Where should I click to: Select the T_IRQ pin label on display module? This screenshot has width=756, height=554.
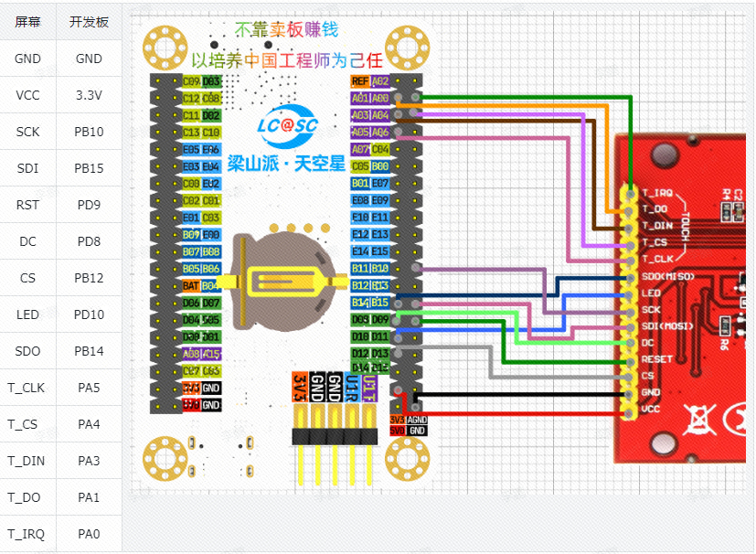click(x=657, y=193)
